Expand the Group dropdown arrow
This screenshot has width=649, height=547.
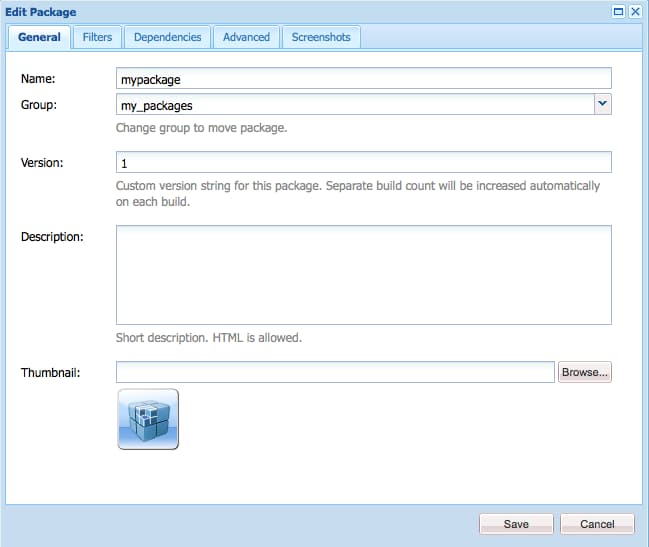[603, 104]
